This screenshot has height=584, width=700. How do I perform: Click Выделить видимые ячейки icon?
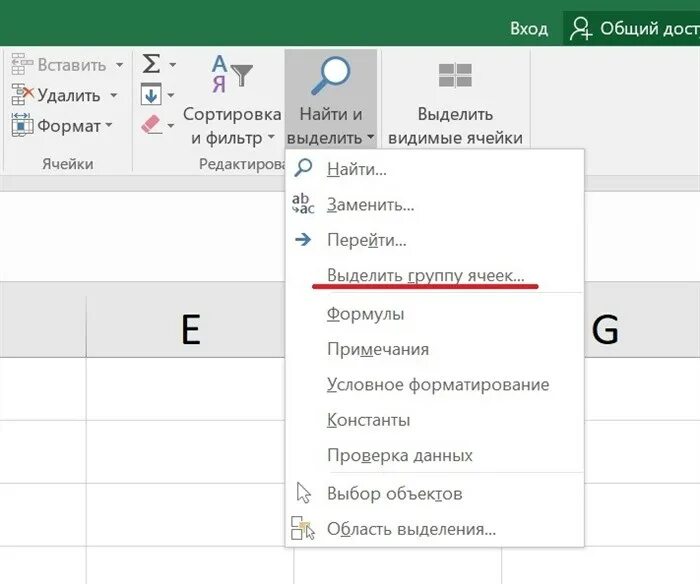(x=455, y=75)
